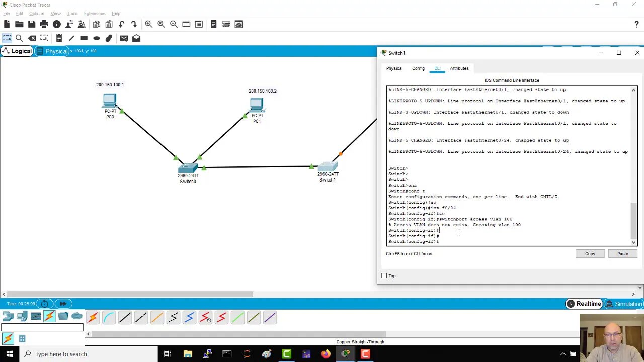Viewport: 644px width, 362px height.
Task: Open the Help menu
Action: point(116,14)
